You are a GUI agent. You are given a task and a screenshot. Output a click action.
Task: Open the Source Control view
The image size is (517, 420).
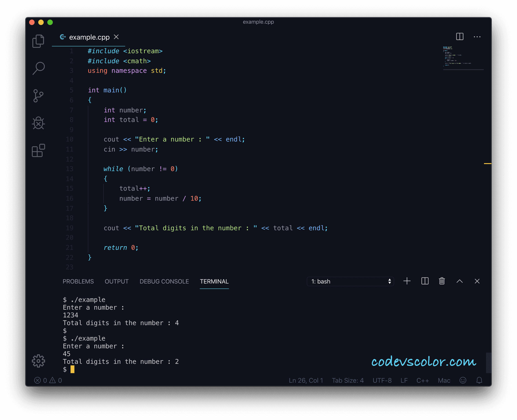pyautogui.click(x=38, y=96)
